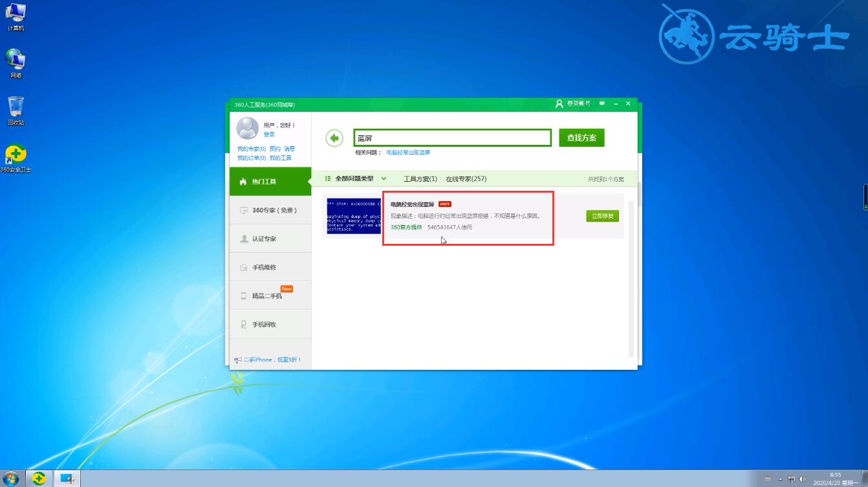This screenshot has width=868, height=487.
Task: Select the 精品二手机 sidebar tab
Action: [x=270, y=296]
